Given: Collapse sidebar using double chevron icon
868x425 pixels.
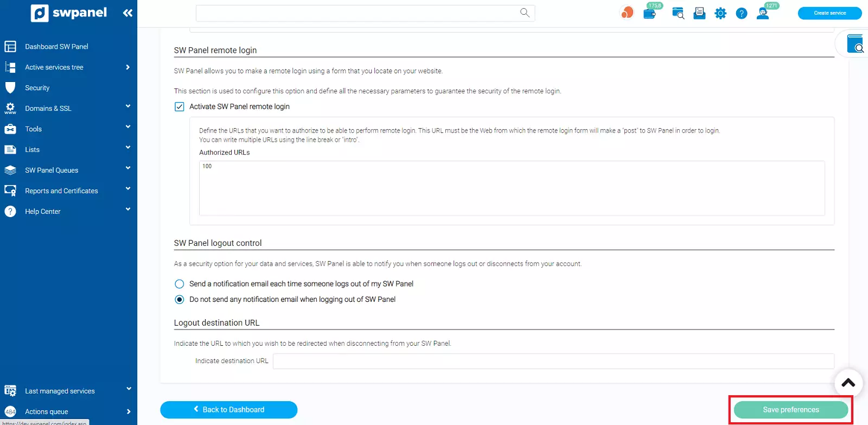Looking at the screenshot, I should 127,13.
